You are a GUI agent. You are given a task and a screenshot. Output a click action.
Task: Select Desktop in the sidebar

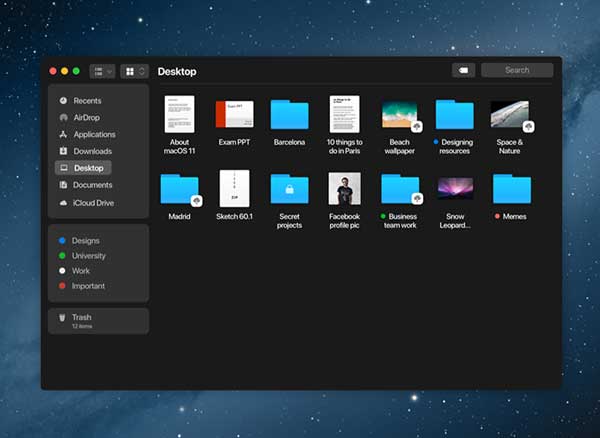click(x=83, y=168)
